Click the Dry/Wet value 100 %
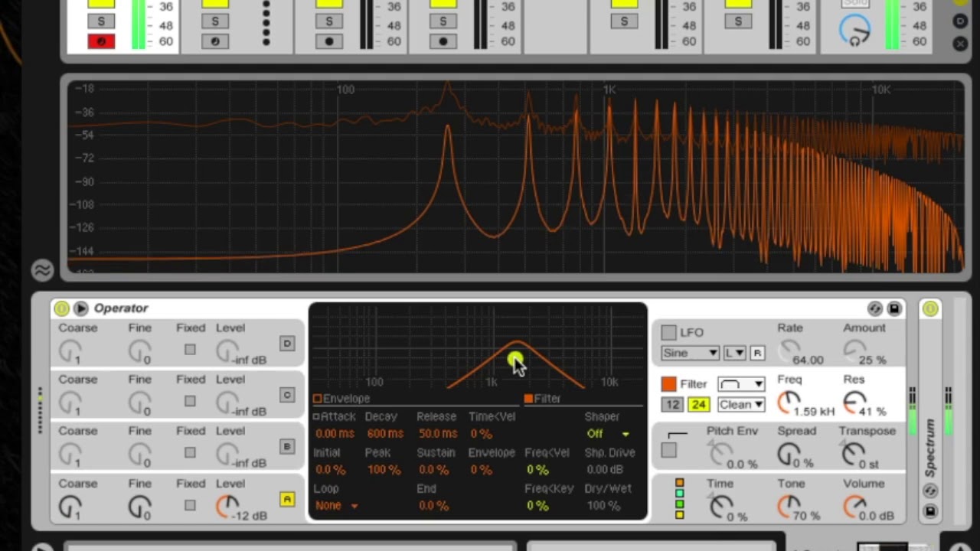The image size is (980, 551). pyautogui.click(x=603, y=506)
